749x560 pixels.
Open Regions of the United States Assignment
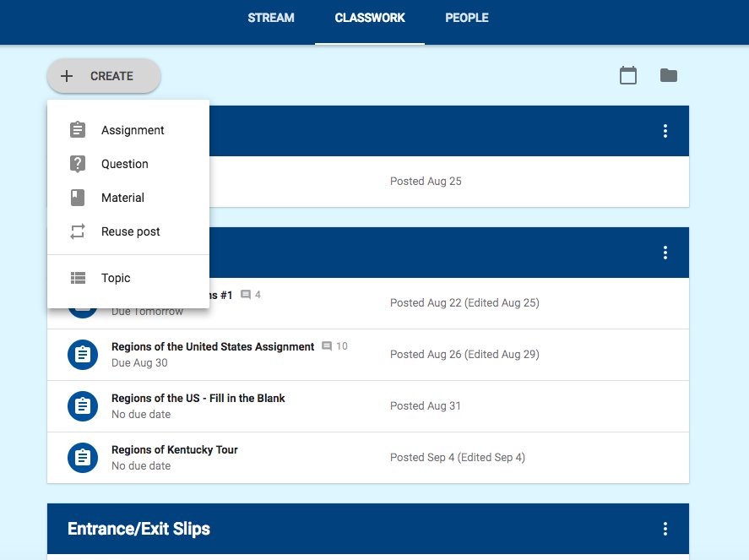click(x=213, y=346)
